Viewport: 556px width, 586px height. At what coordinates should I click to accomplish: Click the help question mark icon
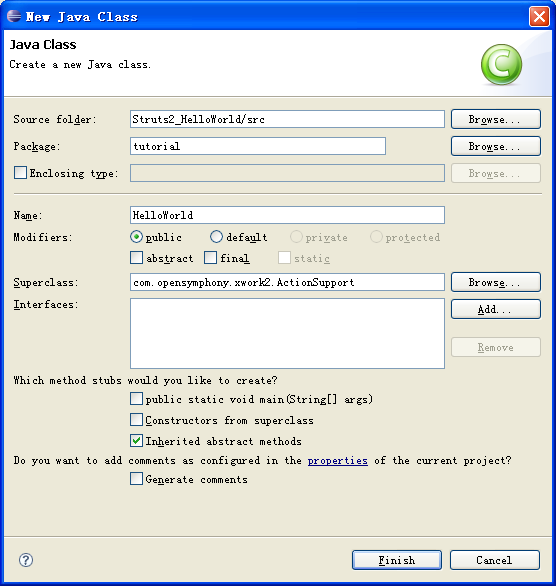26,560
